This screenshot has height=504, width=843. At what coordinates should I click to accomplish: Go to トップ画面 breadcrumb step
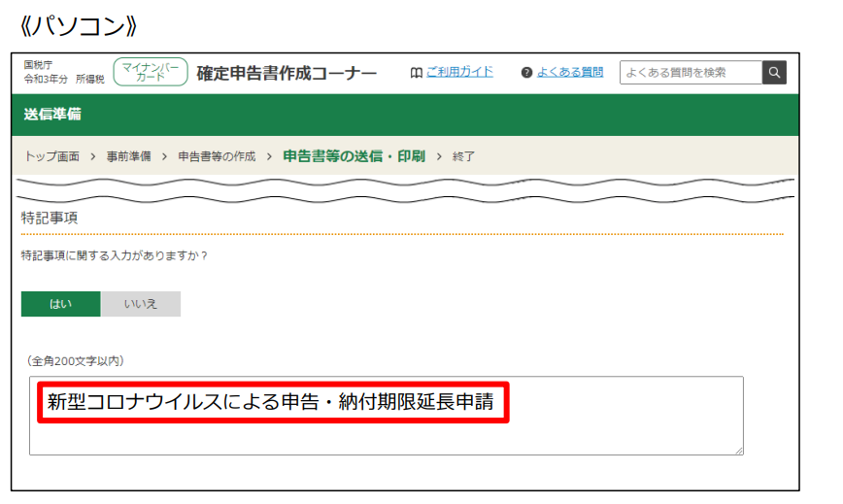[x=52, y=156]
